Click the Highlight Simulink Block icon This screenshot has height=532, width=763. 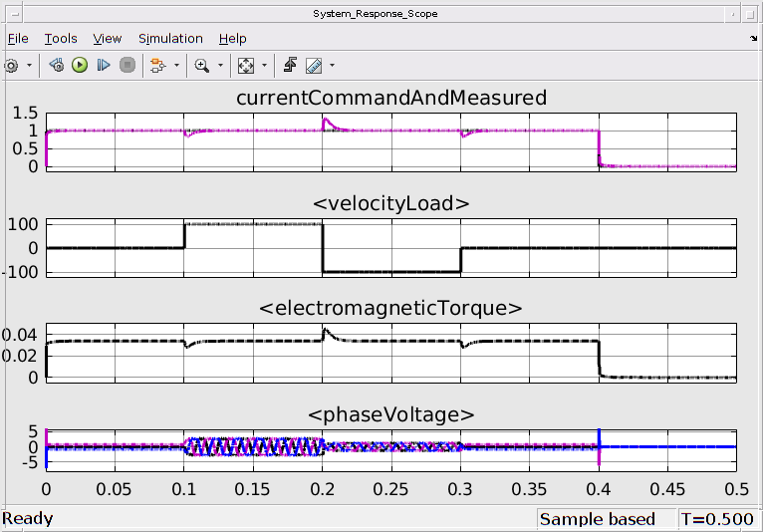point(157,65)
